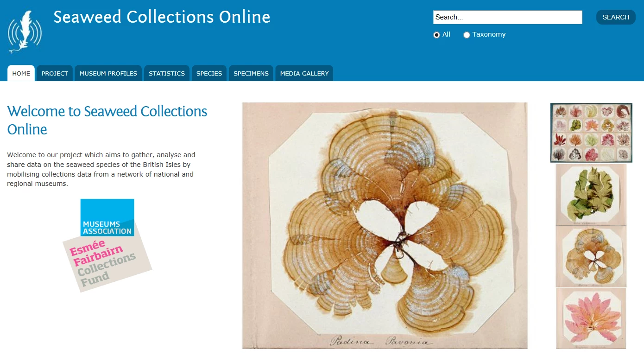The height and width of the screenshot is (356, 644).
Task: View the Specimens tab
Action: (x=251, y=73)
